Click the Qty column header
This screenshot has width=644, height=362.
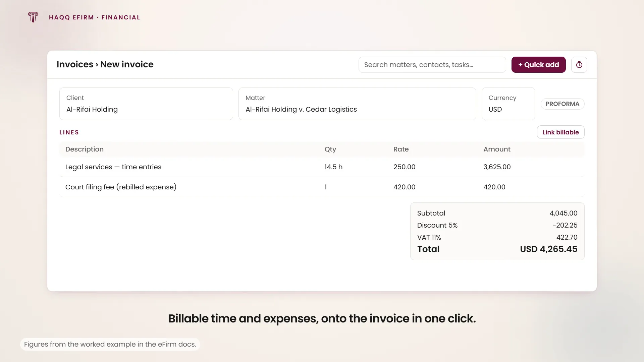[330, 149]
